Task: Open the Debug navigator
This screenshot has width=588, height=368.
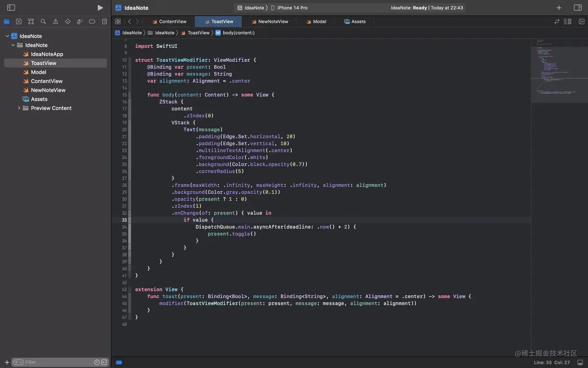Action: coord(80,21)
